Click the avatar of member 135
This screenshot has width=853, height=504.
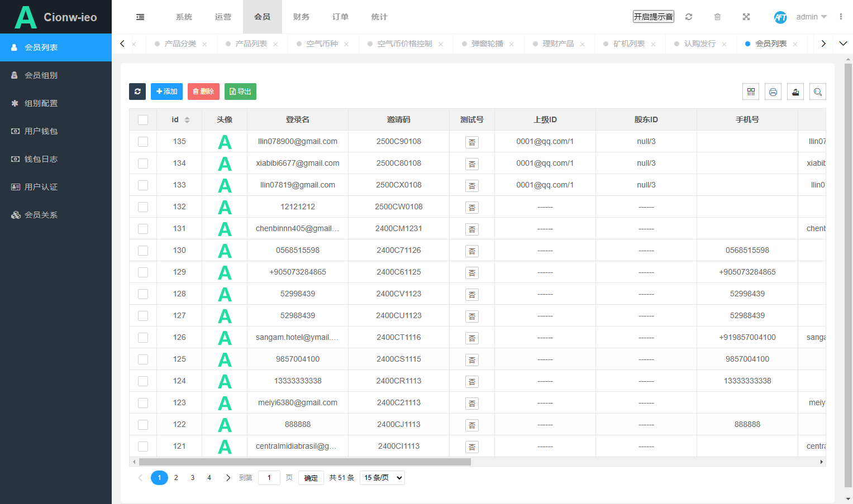[225, 142]
